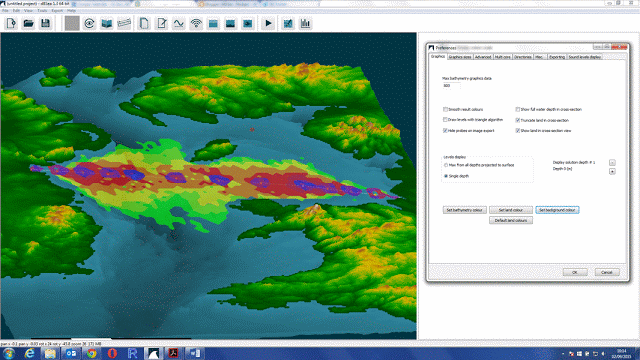
Task: Click the map chart toolbar icon
Action: [x=288, y=23]
